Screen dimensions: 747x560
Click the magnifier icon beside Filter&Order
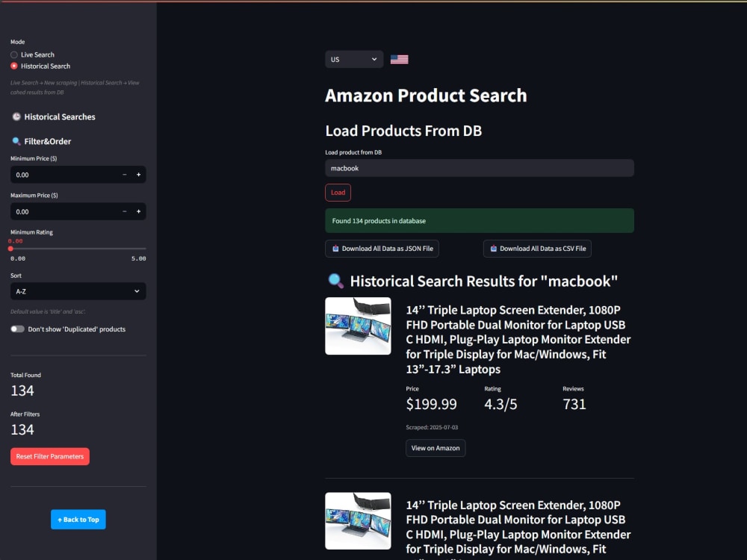(x=16, y=141)
